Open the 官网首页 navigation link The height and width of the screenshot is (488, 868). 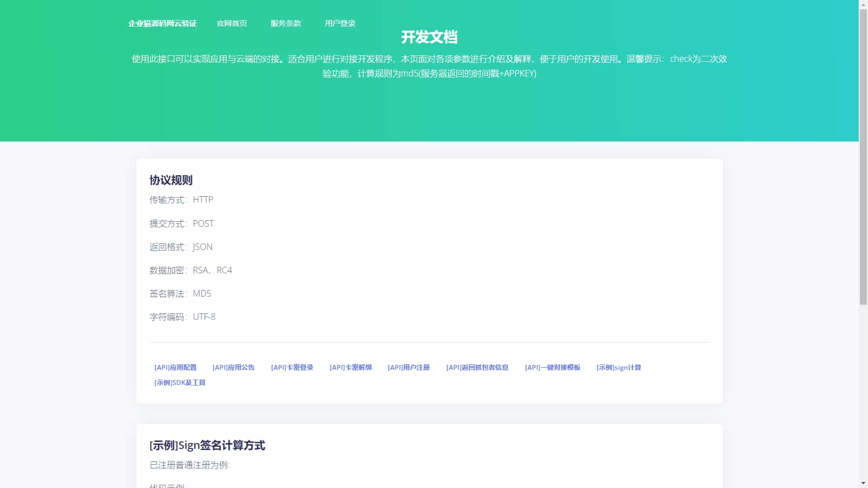point(232,23)
